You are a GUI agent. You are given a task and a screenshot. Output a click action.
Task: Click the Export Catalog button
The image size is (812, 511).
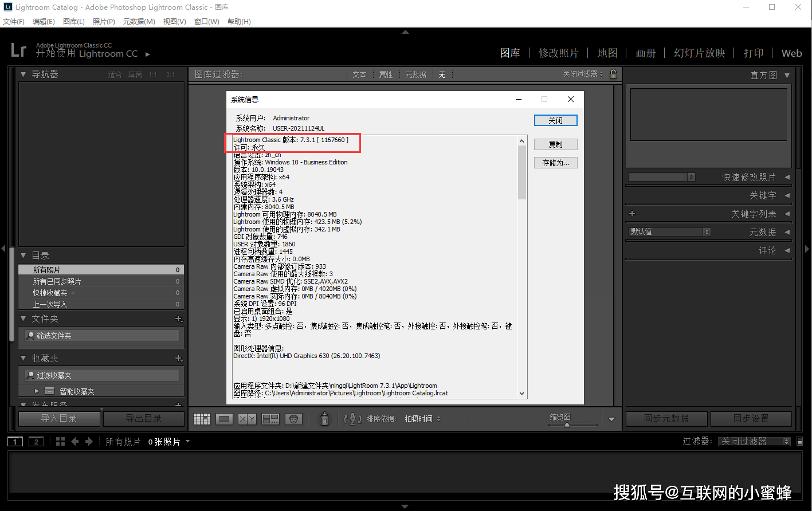pos(144,419)
